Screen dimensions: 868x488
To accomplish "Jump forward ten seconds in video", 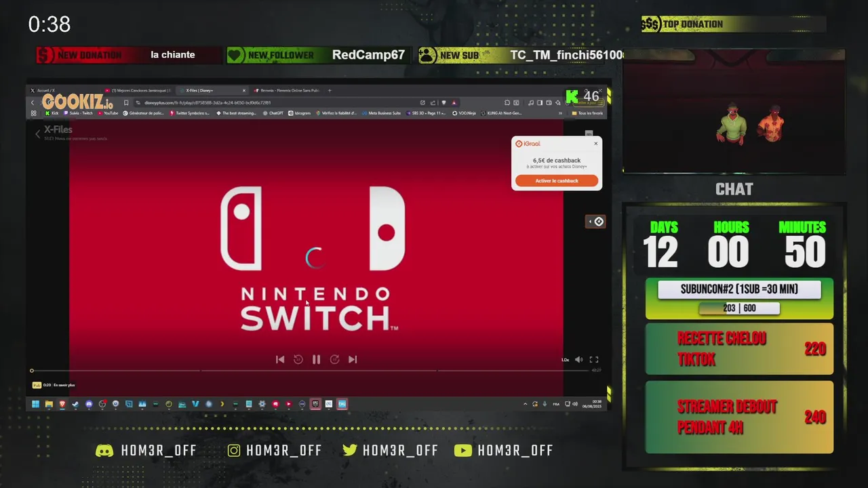I will 334,359.
